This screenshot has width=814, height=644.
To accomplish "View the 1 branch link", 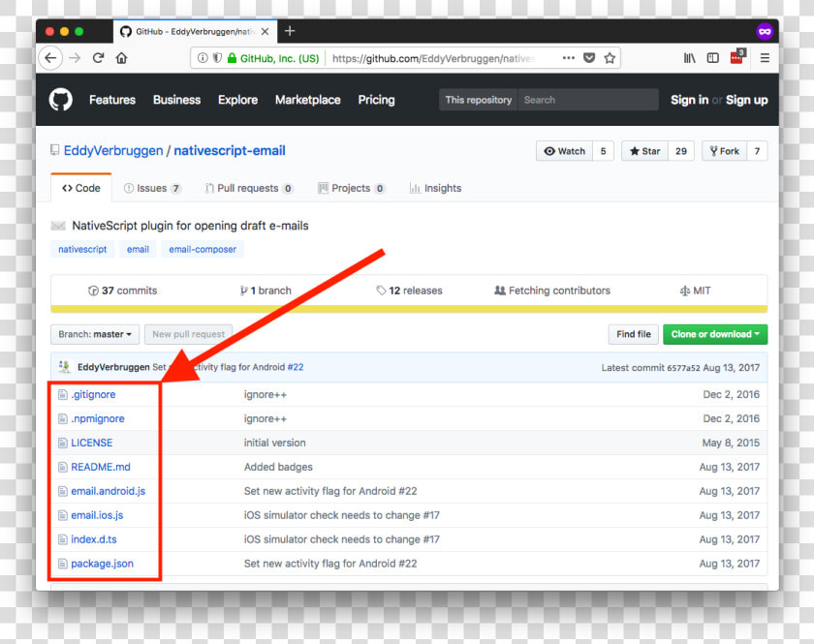I will click(266, 291).
